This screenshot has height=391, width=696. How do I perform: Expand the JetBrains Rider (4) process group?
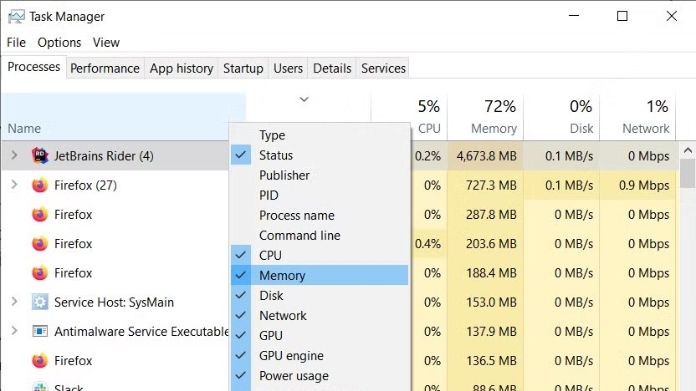pos(14,155)
